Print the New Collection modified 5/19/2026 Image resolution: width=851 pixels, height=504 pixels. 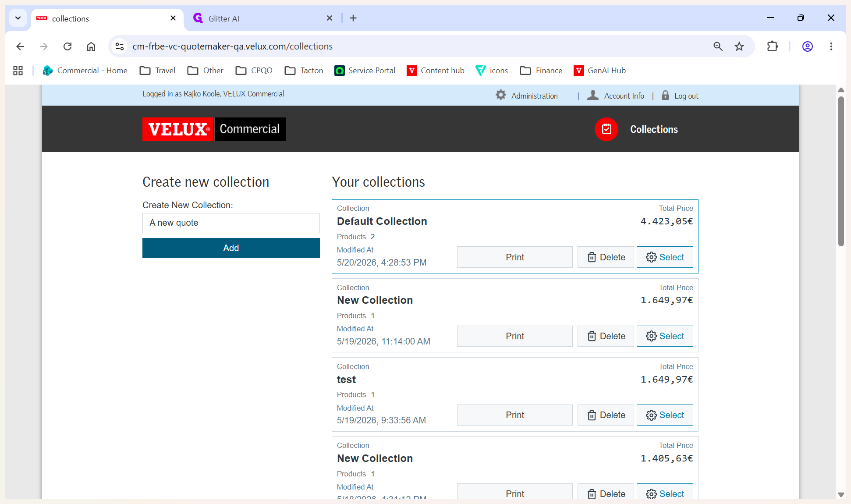pos(515,336)
